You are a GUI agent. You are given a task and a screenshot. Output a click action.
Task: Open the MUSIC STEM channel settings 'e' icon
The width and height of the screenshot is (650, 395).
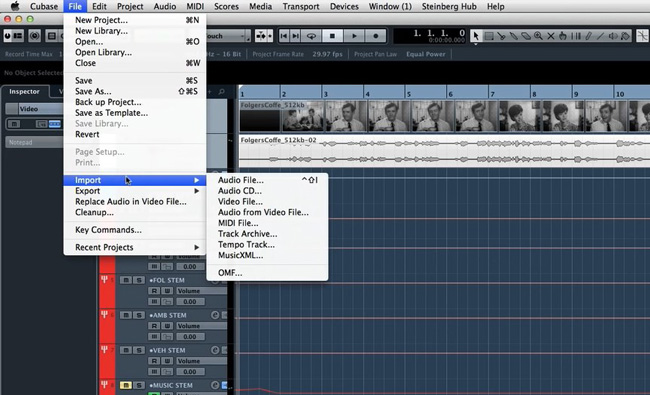pos(215,385)
